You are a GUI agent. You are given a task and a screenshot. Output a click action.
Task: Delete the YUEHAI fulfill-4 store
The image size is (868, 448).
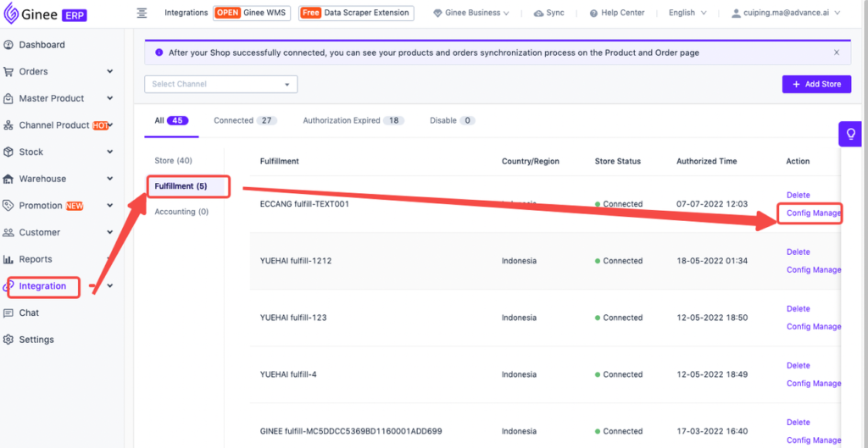[x=798, y=366]
